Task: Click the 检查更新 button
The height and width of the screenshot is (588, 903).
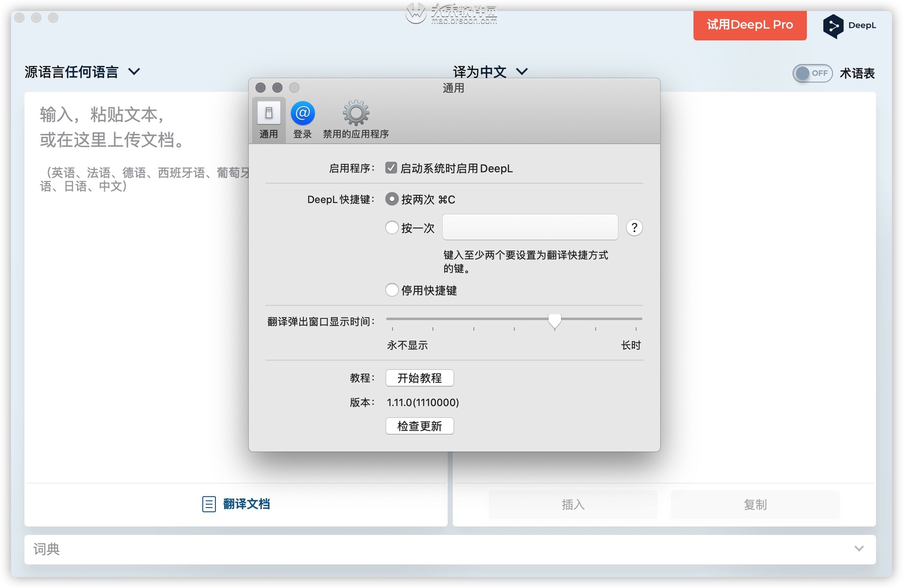Action: click(420, 426)
